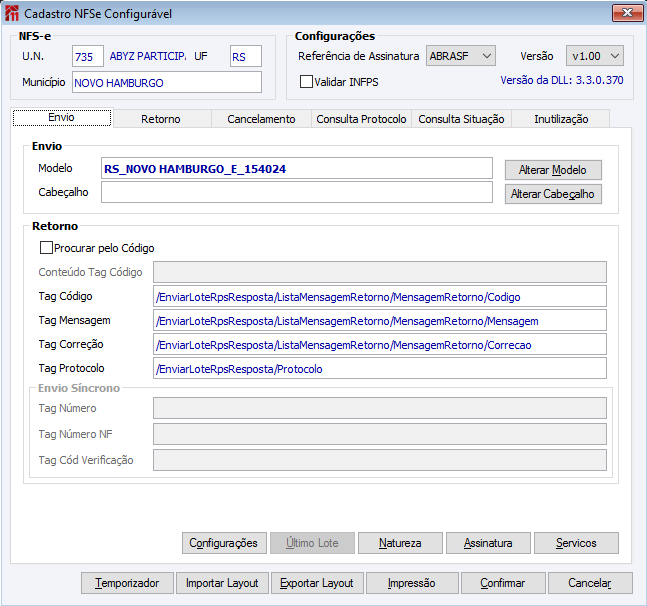Click the UF field showing RS
647x606 pixels.
pyautogui.click(x=246, y=56)
